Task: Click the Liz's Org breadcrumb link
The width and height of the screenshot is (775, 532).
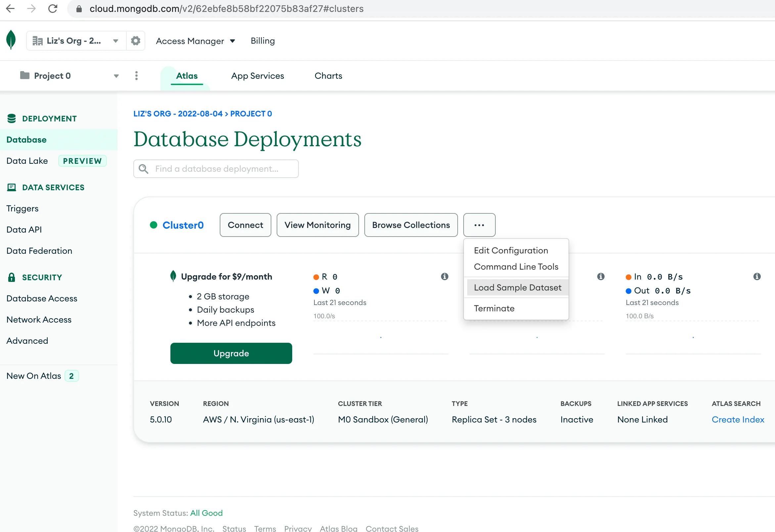Action: point(178,114)
